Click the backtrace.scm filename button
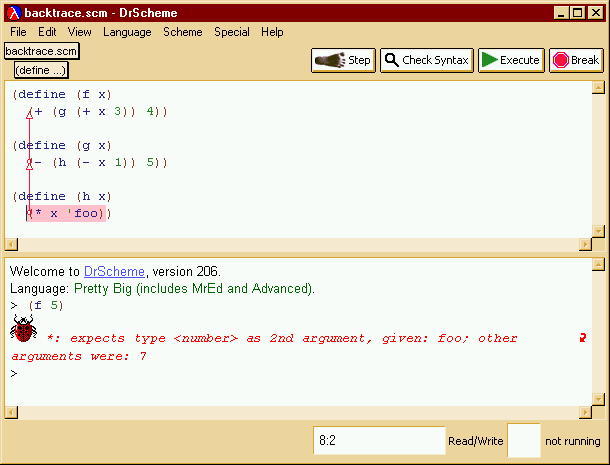610x465 pixels. [x=42, y=51]
